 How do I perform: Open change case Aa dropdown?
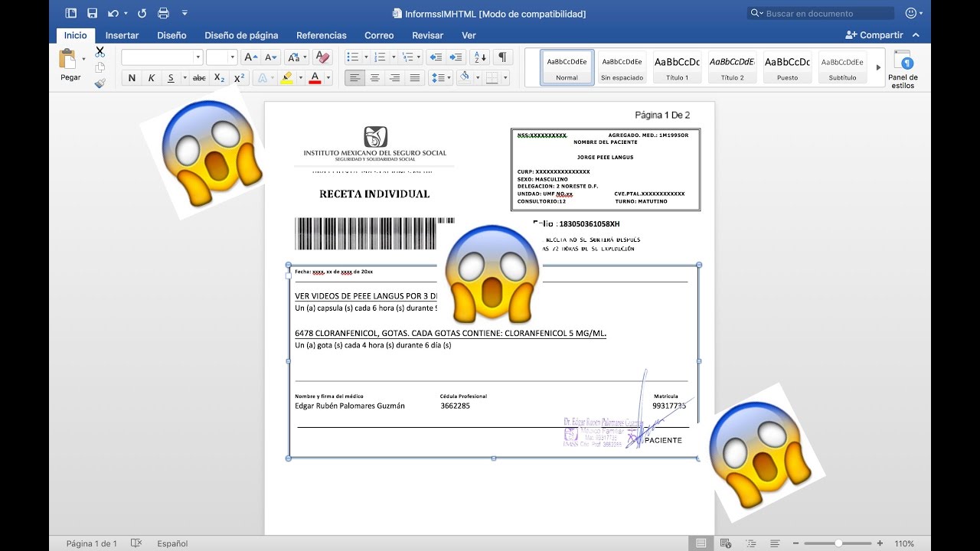(296, 57)
